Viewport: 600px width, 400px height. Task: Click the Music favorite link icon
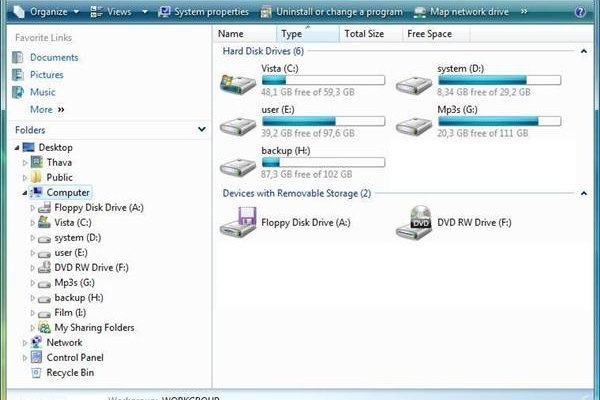point(18,92)
